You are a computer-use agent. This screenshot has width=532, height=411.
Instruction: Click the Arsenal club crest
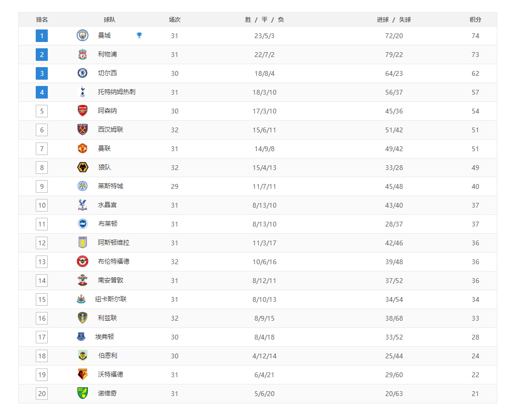pyautogui.click(x=83, y=111)
